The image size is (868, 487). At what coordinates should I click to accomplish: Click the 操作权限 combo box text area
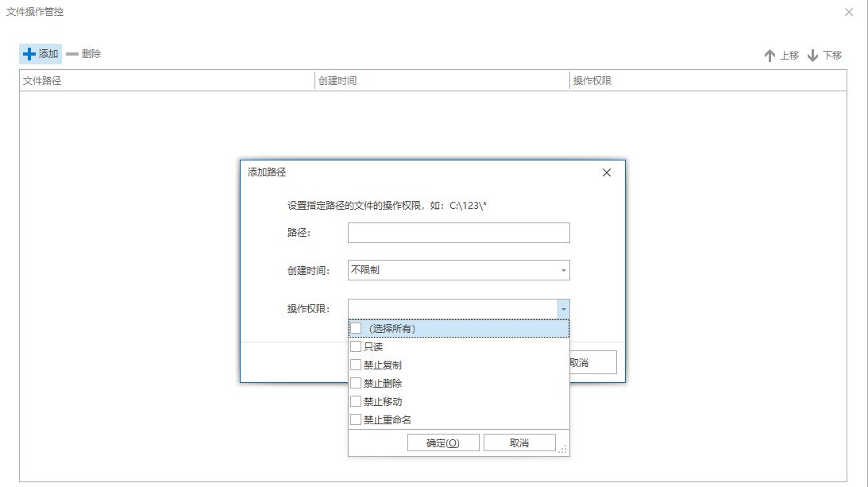tap(453, 309)
